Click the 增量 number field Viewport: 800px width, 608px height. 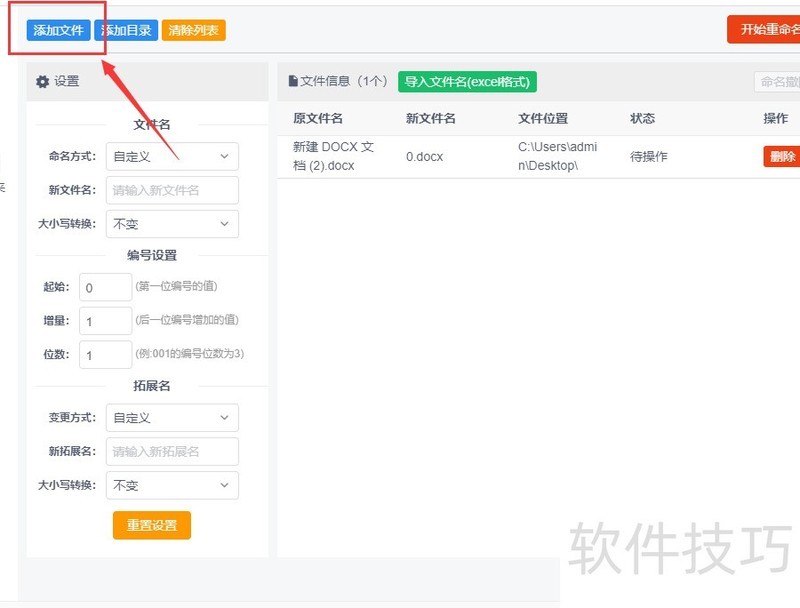click(105, 321)
